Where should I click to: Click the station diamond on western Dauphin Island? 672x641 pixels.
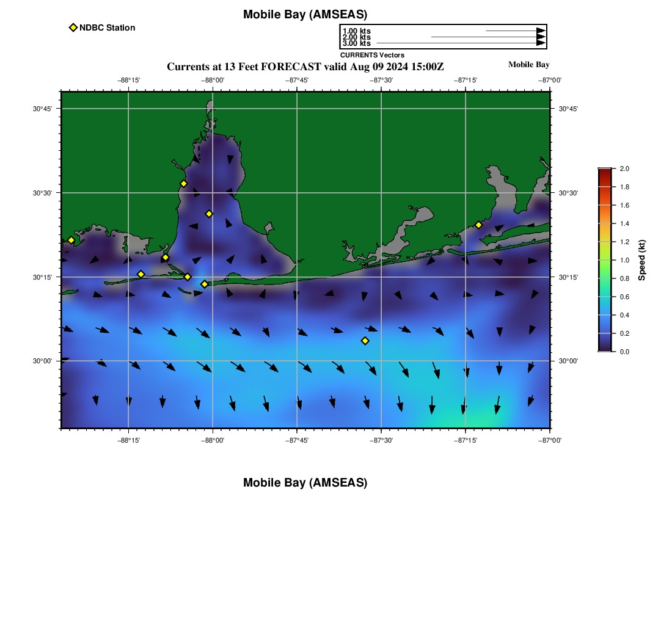(x=141, y=274)
